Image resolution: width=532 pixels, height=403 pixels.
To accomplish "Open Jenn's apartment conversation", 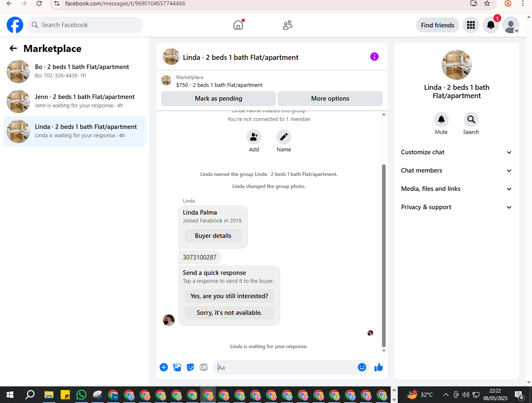I will [75, 101].
